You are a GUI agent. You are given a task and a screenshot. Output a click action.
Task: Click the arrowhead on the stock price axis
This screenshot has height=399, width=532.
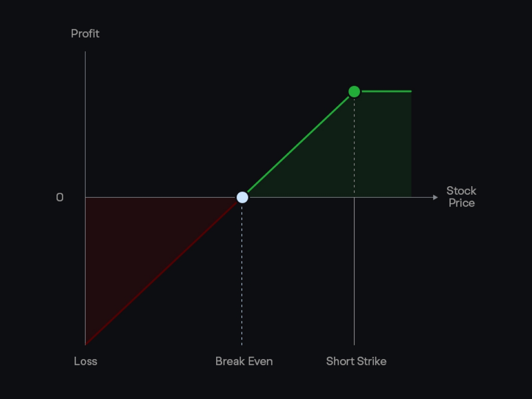click(x=436, y=197)
